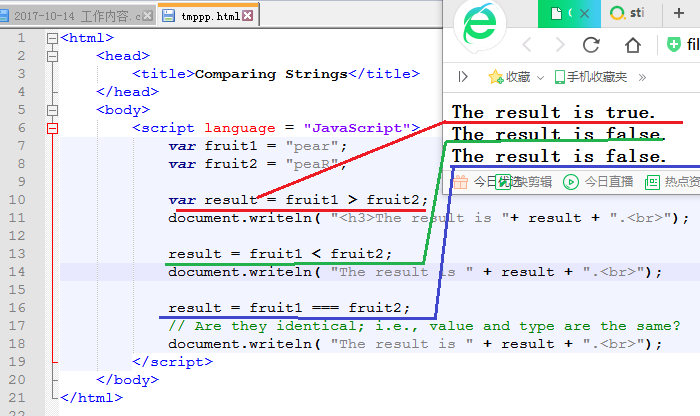
Task: Click the 收藏 favorites star button
Action: pos(509,77)
